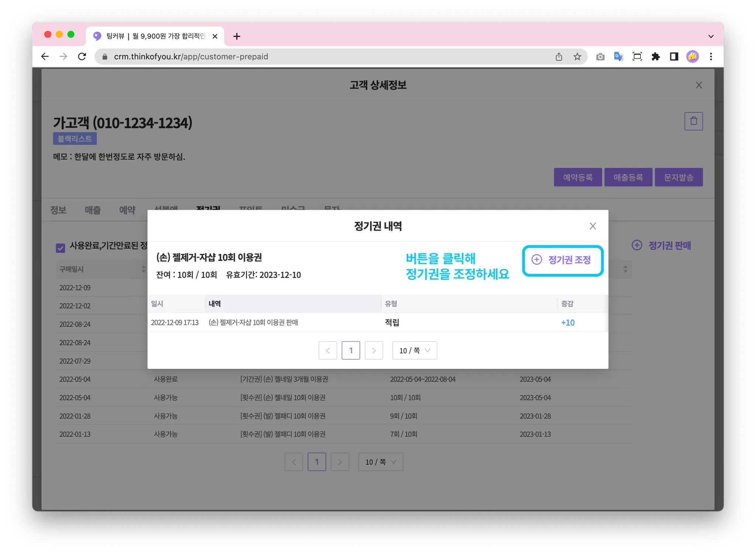
Task: Go to next page in 정기권 내역 modal
Action: click(x=374, y=350)
